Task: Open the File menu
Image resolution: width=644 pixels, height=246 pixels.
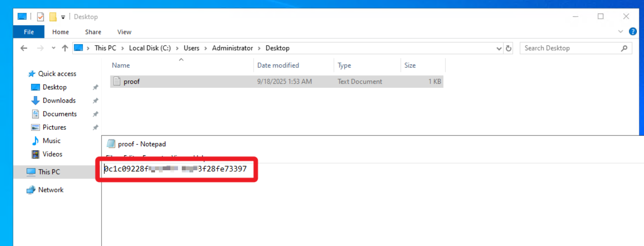Action: [29, 32]
